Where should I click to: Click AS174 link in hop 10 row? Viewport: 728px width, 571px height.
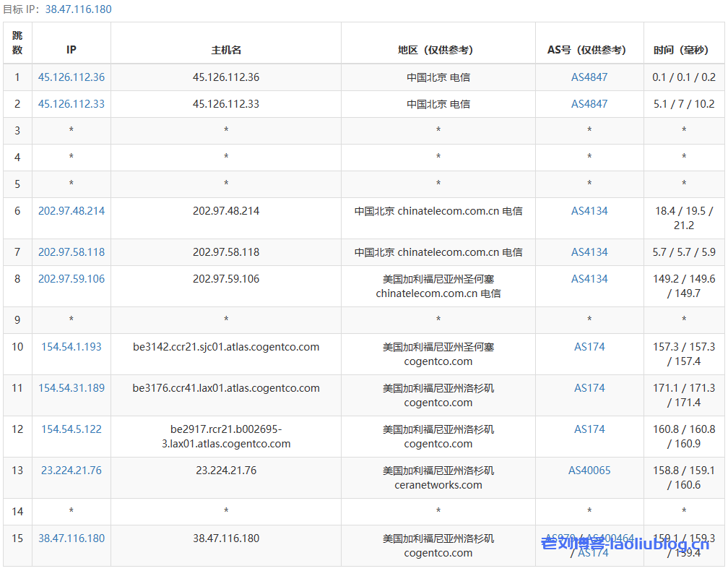coord(589,347)
